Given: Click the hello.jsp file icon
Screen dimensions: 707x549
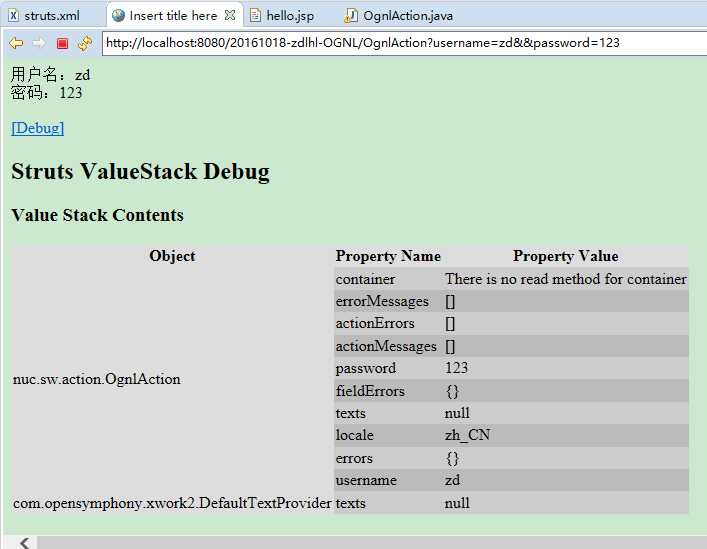Looking at the screenshot, I should click(255, 16).
